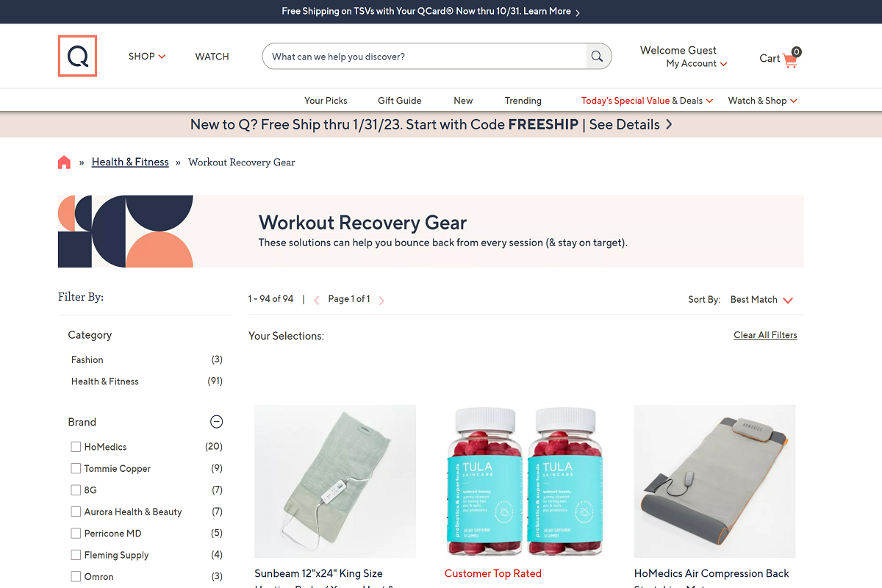Click the Health & Fitness breadcrumb link
882x588 pixels.
pyautogui.click(x=130, y=162)
